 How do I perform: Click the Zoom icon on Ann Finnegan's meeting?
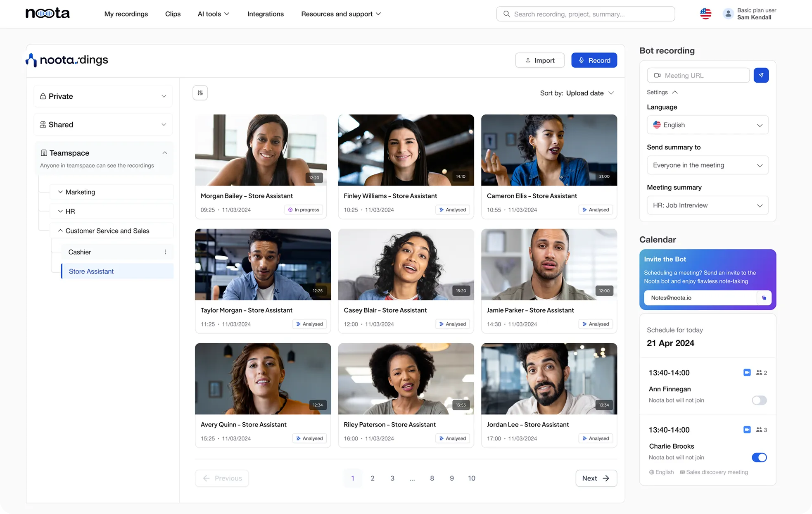click(747, 372)
